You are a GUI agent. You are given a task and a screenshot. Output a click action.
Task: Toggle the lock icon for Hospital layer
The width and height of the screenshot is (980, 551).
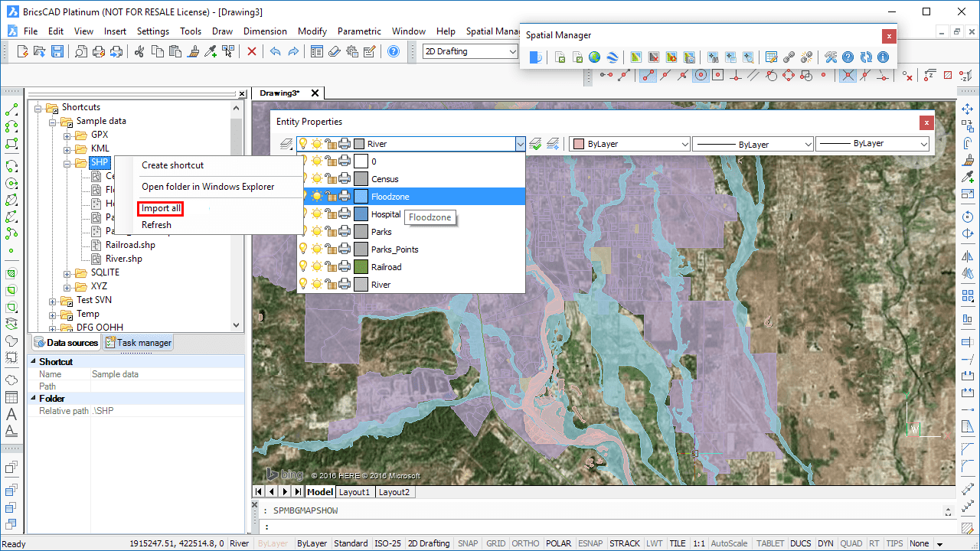tap(331, 214)
